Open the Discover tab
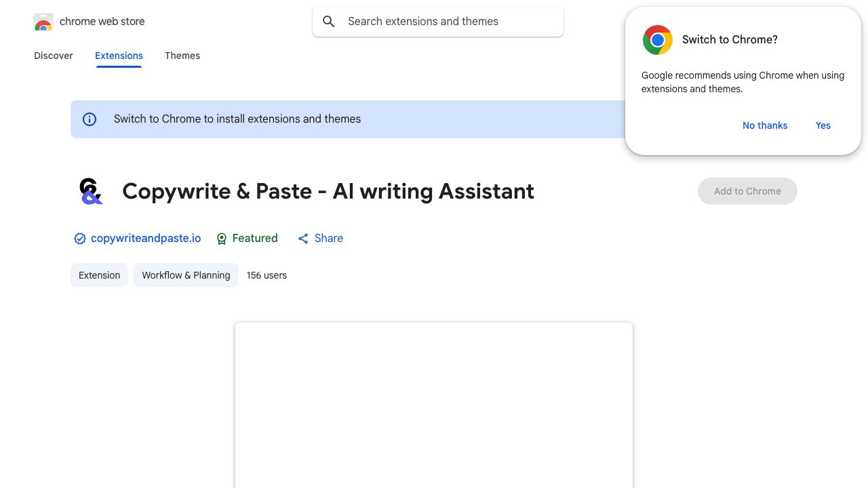 [54, 56]
